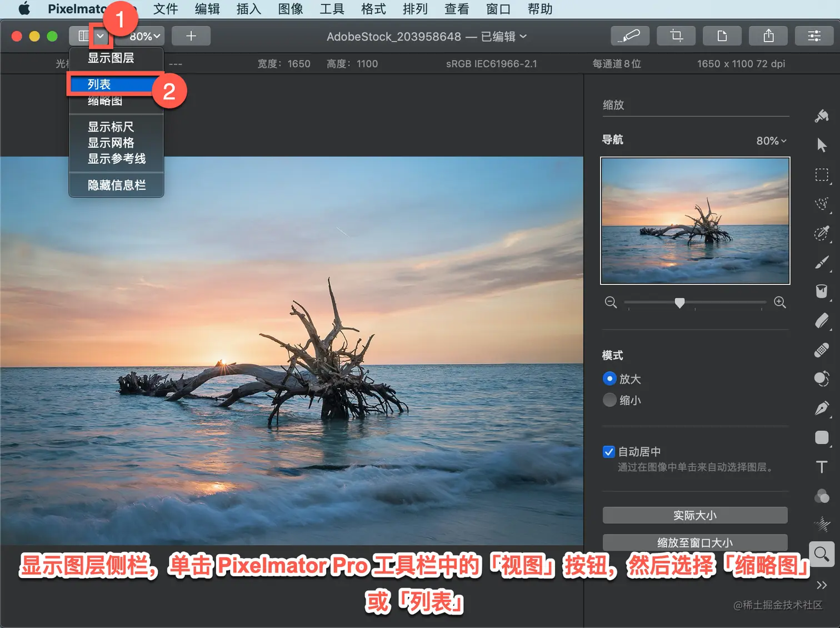Choose 显示网格 menu item
This screenshot has width=840, height=628.
point(116,143)
